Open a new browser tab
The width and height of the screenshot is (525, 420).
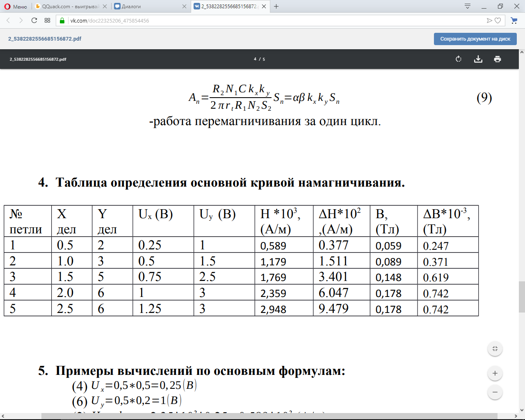coord(276,7)
